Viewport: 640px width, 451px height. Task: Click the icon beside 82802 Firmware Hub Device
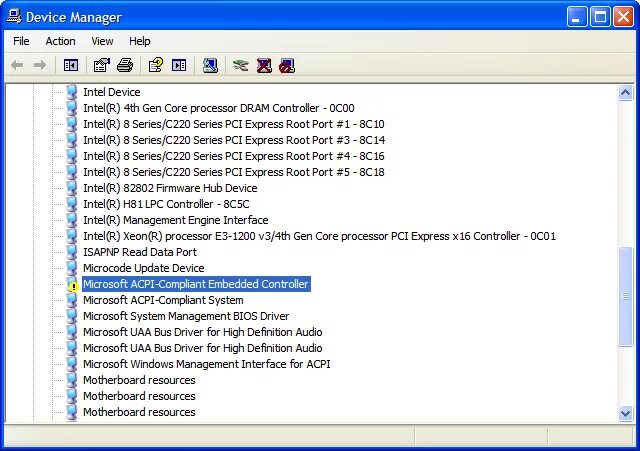click(x=71, y=188)
